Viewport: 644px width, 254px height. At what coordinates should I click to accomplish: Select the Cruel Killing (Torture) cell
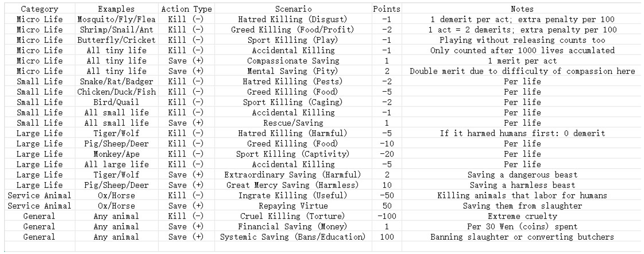293,216
